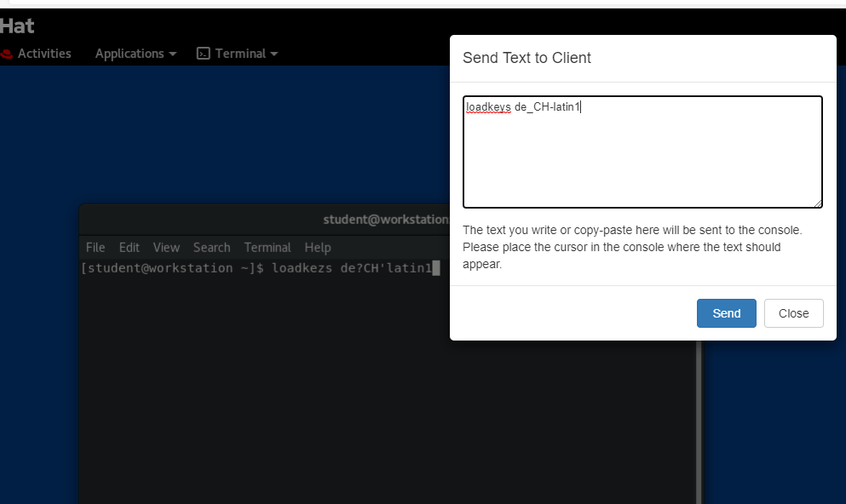Expand the Applications chevron arrow
This screenshot has width=846, height=504.
(x=172, y=54)
